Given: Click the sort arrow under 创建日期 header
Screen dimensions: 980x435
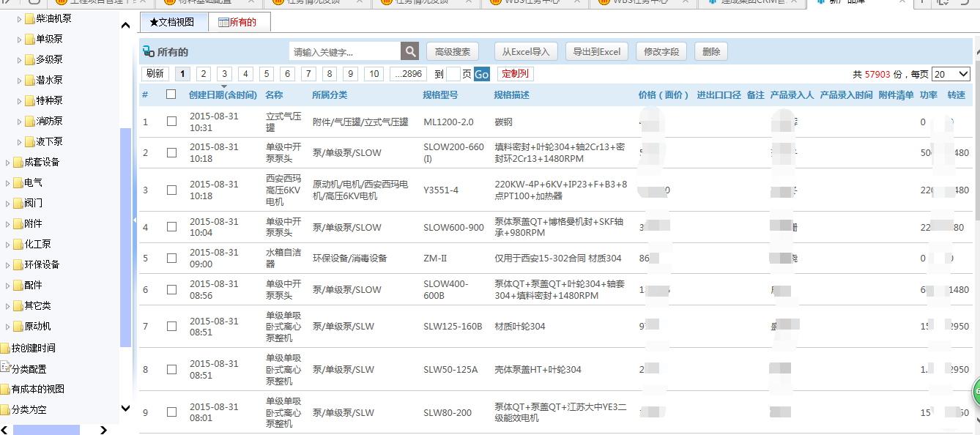Looking at the screenshot, I should click(x=224, y=87).
